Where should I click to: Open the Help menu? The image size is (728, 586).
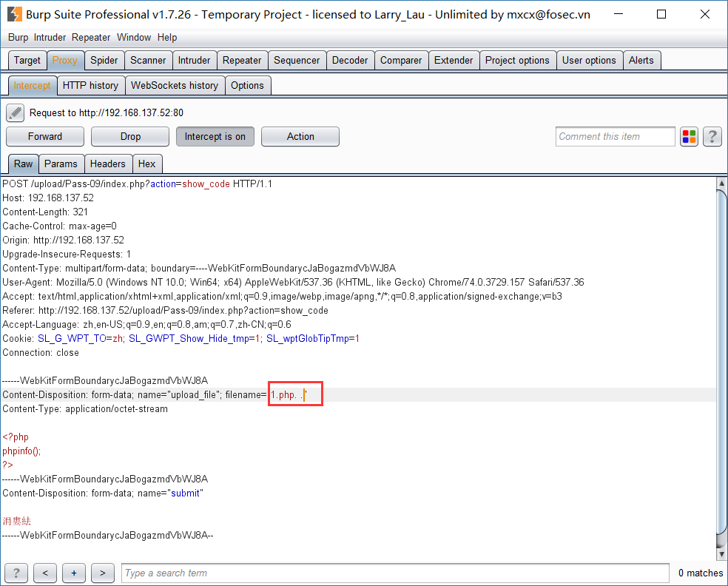click(x=167, y=37)
